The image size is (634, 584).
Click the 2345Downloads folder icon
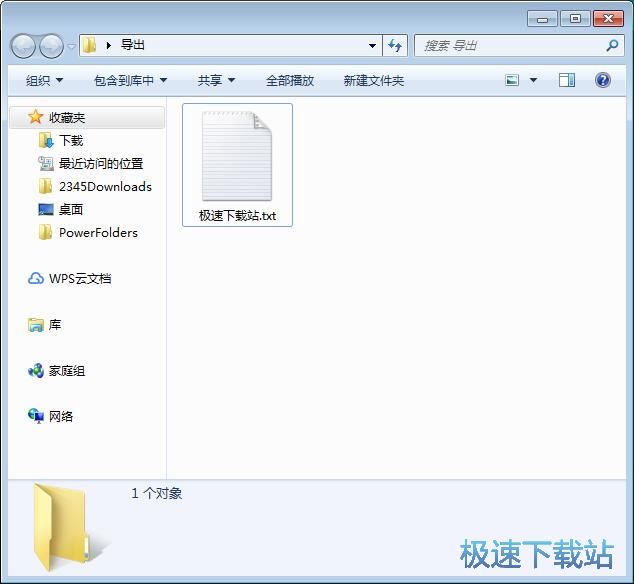(x=45, y=186)
